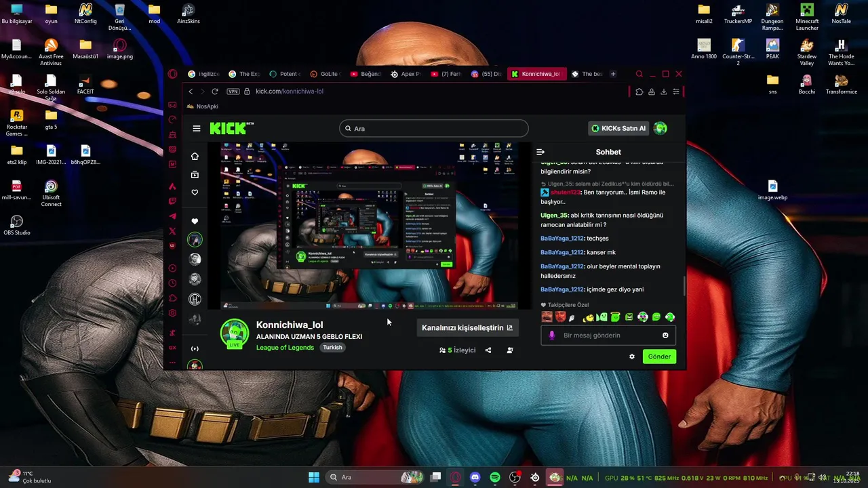Switch to the (55) Discord tab
This screenshot has height=488, width=868.
487,74
